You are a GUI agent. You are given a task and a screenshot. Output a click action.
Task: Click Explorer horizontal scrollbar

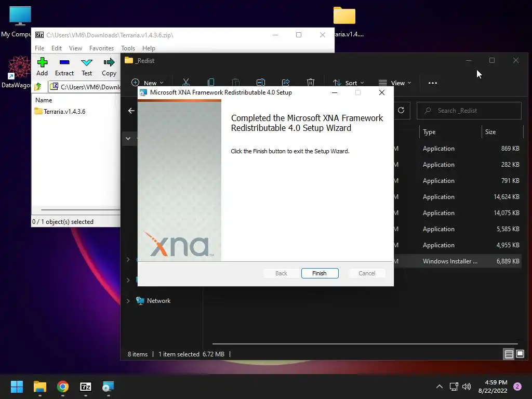pos(365,344)
